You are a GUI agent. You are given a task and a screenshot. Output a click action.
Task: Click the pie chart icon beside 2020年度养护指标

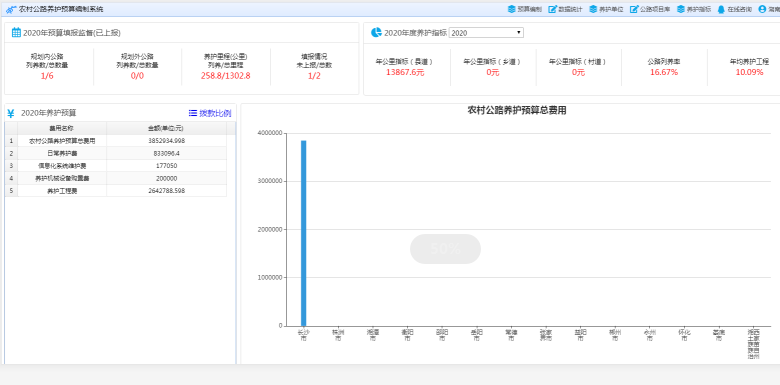pyautogui.click(x=376, y=32)
